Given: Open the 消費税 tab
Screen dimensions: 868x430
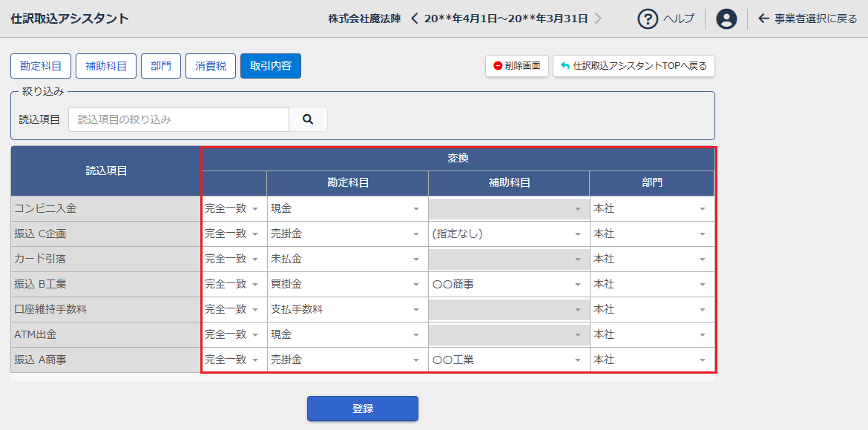Looking at the screenshot, I should tap(211, 66).
